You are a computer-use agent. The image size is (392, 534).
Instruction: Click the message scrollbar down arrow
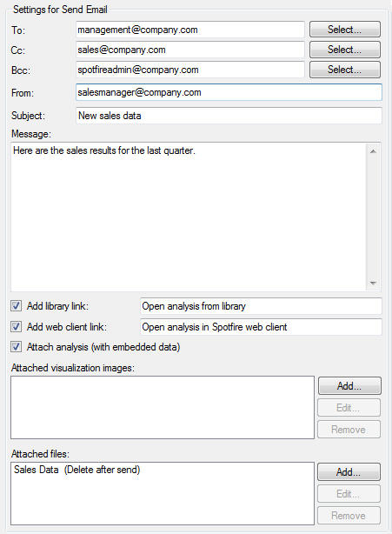pos(373,283)
